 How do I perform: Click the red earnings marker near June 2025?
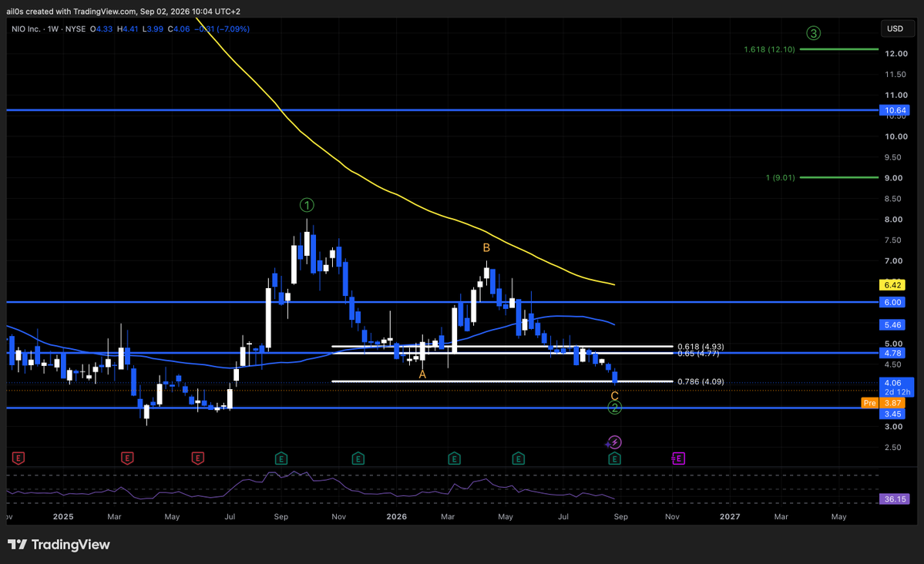coord(198,458)
